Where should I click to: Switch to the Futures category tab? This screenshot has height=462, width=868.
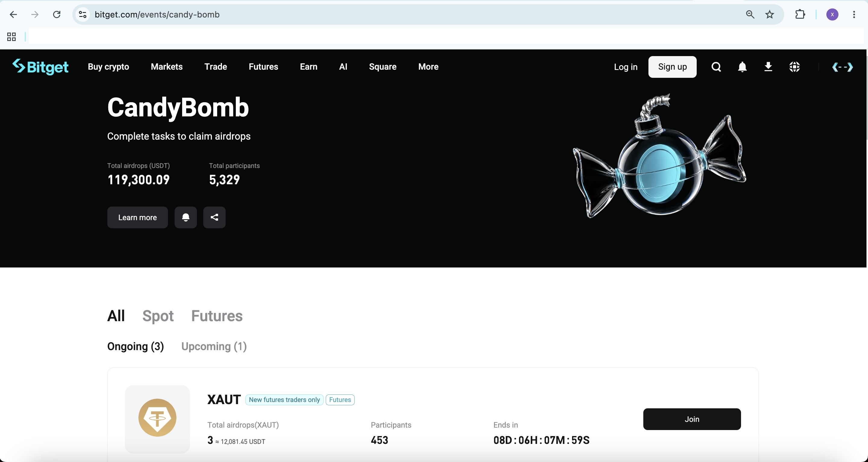[x=217, y=316]
